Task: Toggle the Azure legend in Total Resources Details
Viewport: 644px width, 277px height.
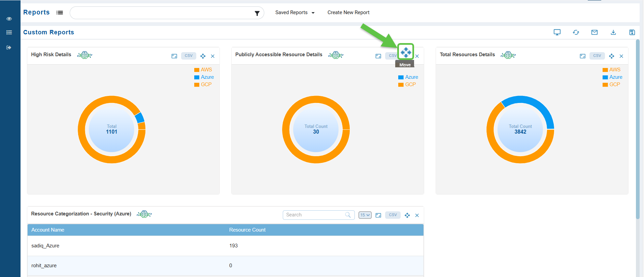Action: click(612, 77)
